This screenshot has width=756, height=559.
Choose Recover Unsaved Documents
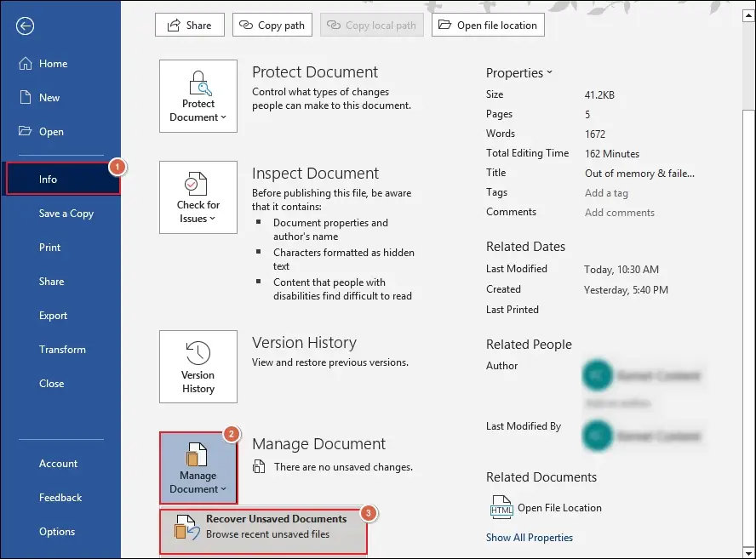[x=263, y=532]
